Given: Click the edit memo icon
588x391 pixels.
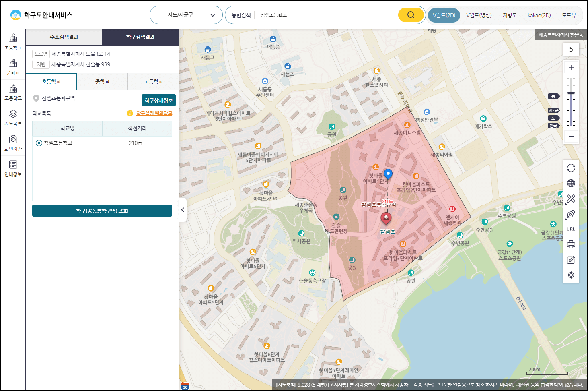Looking at the screenshot, I should 571,260.
